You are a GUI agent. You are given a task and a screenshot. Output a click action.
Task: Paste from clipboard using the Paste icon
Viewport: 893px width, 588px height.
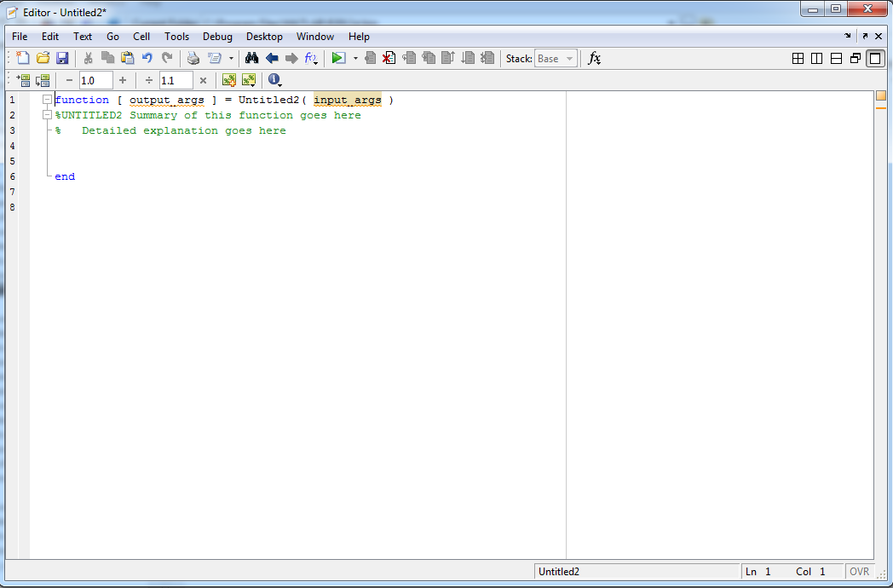(128, 58)
